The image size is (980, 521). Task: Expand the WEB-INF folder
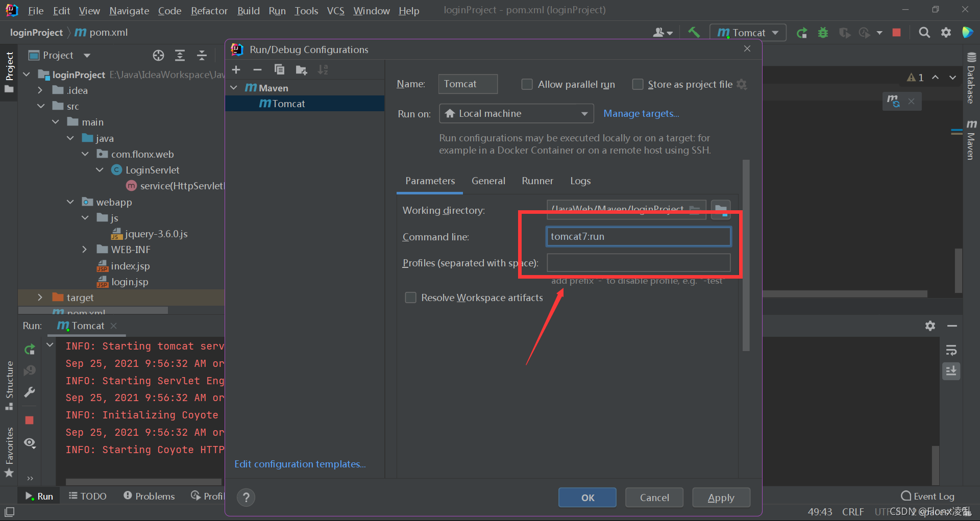[85, 250]
